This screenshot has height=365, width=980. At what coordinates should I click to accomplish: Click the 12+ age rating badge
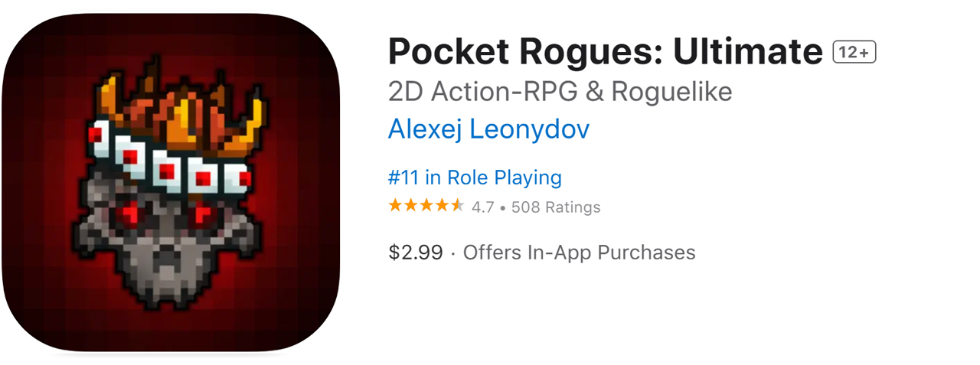pos(854,52)
